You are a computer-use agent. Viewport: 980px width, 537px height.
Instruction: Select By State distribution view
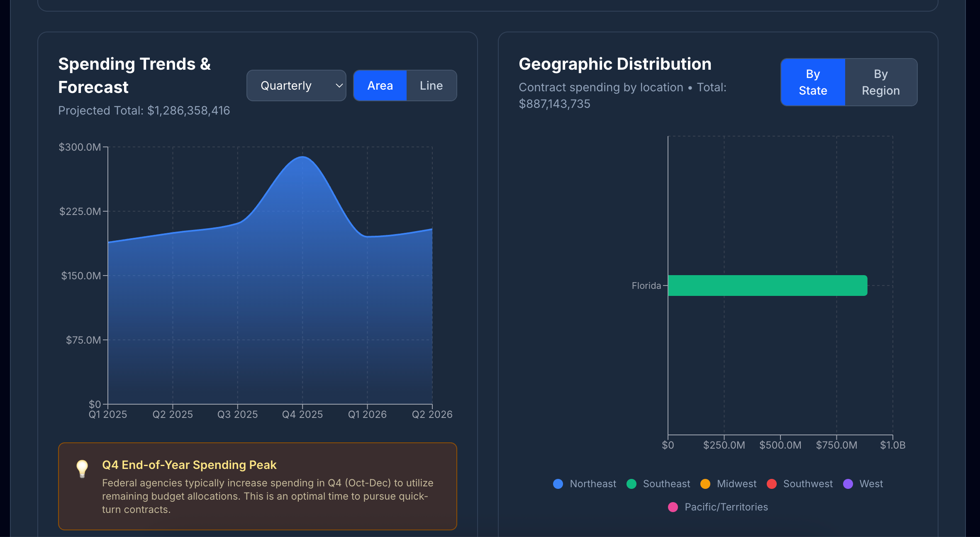click(813, 82)
